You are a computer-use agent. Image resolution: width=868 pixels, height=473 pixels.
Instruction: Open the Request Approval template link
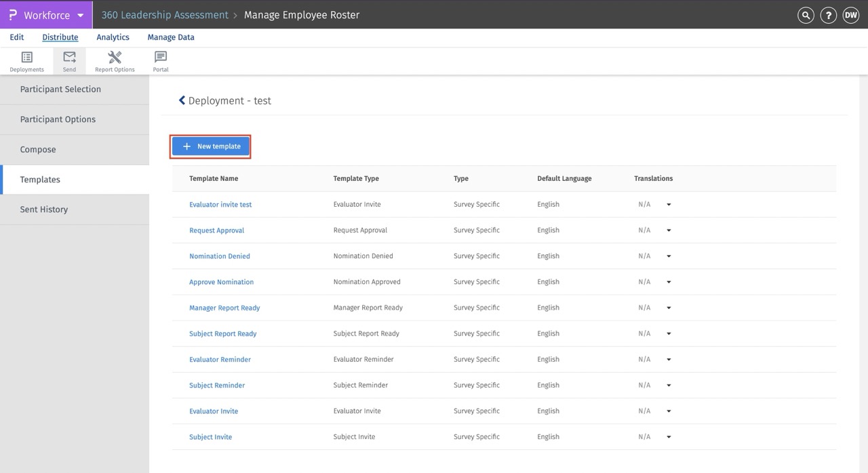click(x=216, y=230)
